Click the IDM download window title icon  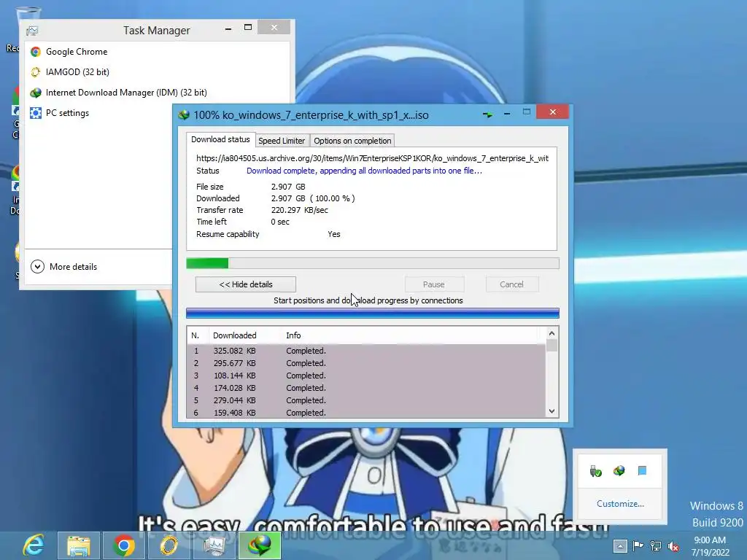point(184,114)
